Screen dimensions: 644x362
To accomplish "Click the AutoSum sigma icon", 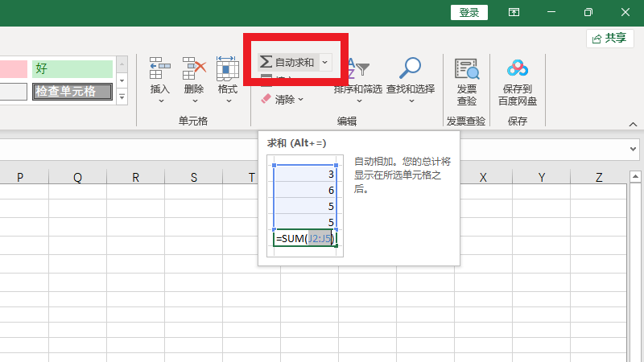I will coord(266,62).
